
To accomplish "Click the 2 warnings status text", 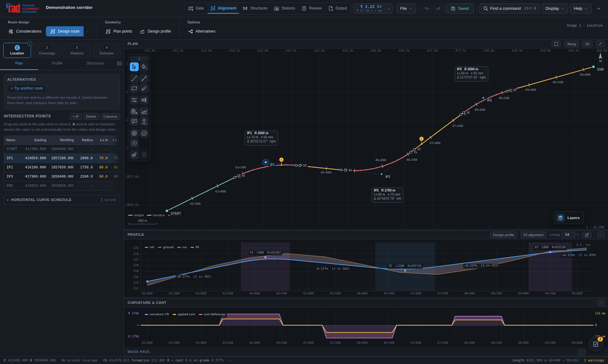I will click(594, 361).
